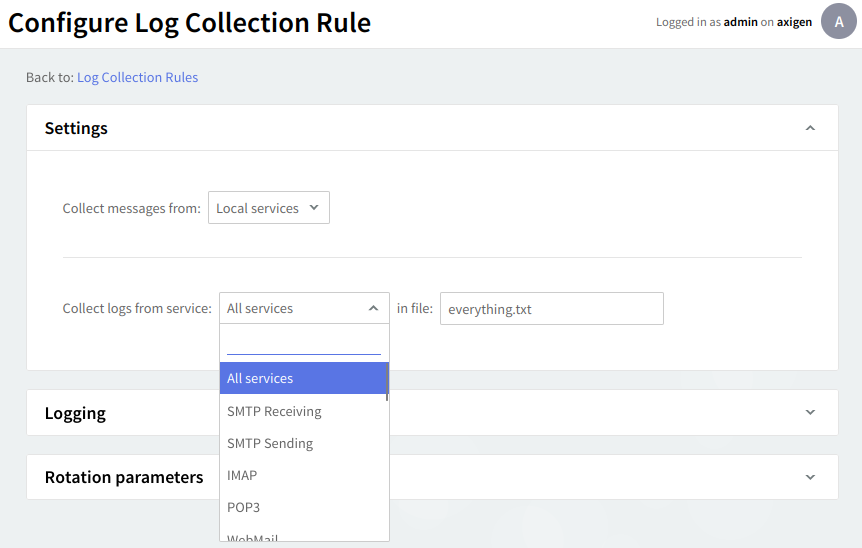Click the search field inside the services dropdown
The image size is (862, 548).
[304, 343]
